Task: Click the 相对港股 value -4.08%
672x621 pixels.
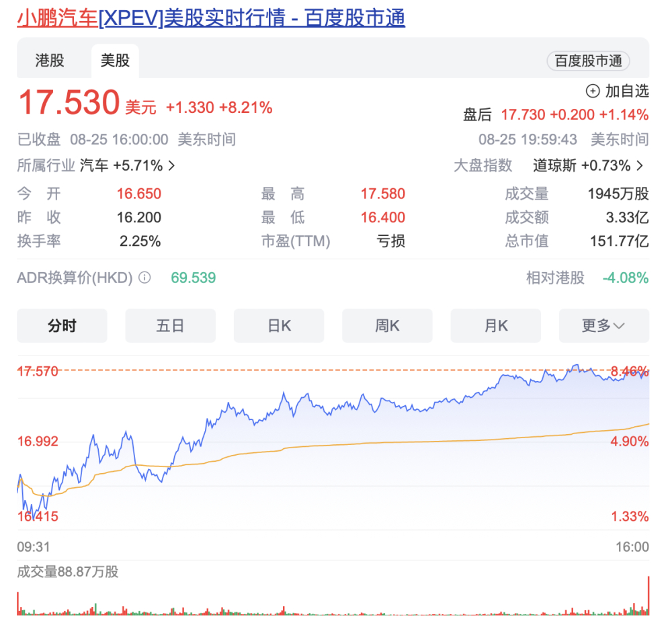Action: click(x=625, y=278)
